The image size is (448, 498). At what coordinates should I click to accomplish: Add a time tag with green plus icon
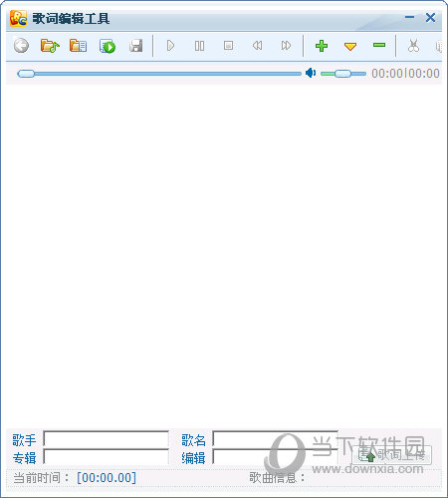tap(322, 46)
